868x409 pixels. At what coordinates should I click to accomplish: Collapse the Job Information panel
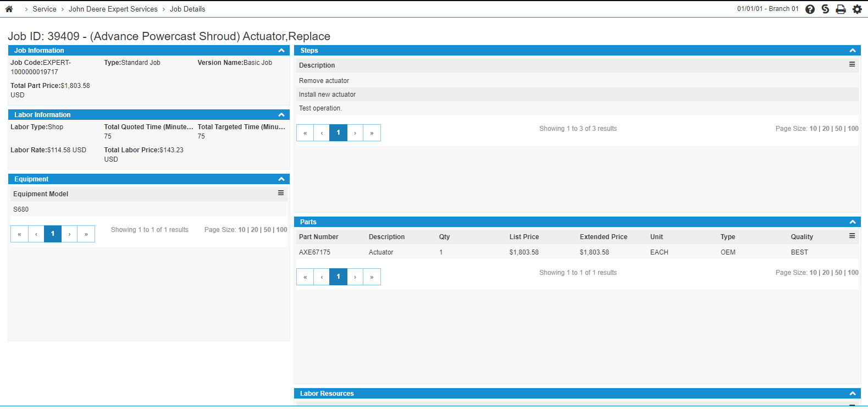click(281, 51)
